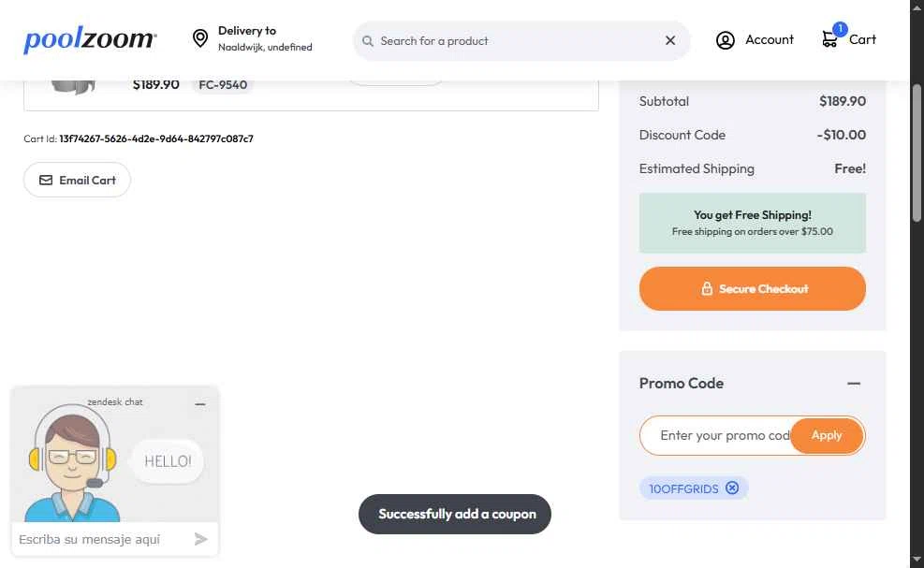Click the Delivery to Naaldwijk text
This screenshot has height=568, width=924.
(x=265, y=38)
